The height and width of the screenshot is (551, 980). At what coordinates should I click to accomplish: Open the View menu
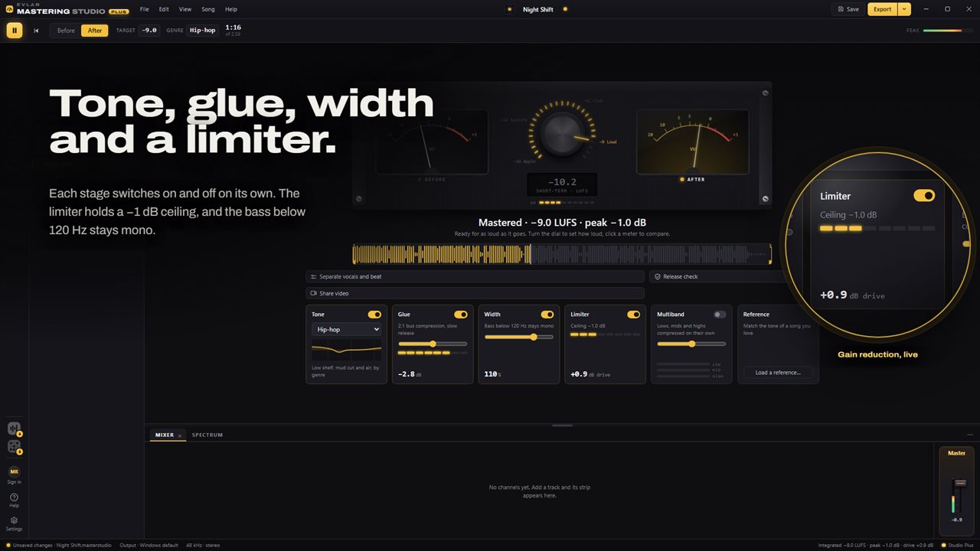(x=185, y=9)
